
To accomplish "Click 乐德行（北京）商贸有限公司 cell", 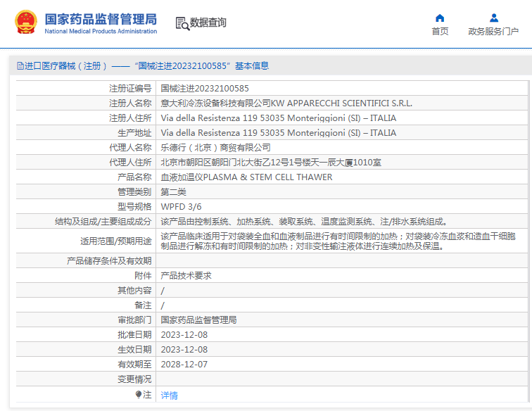I will click(x=215, y=148).
